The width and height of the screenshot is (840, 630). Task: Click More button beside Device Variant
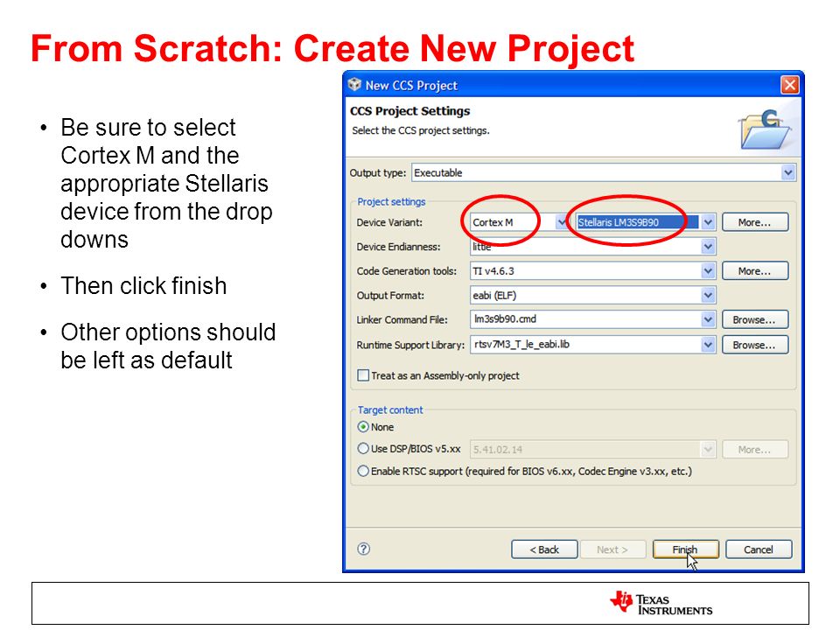[x=755, y=222]
